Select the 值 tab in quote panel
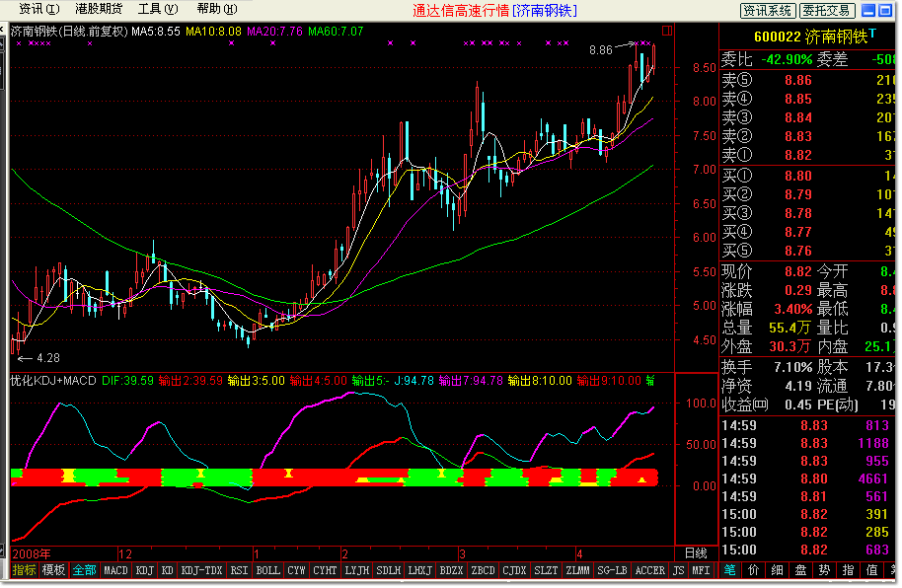 (x=871, y=570)
